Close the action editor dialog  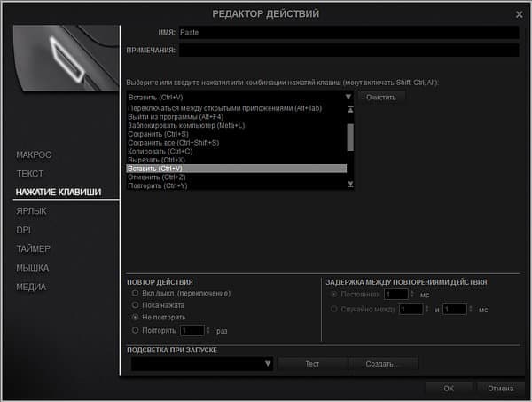(x=519, y=14)
